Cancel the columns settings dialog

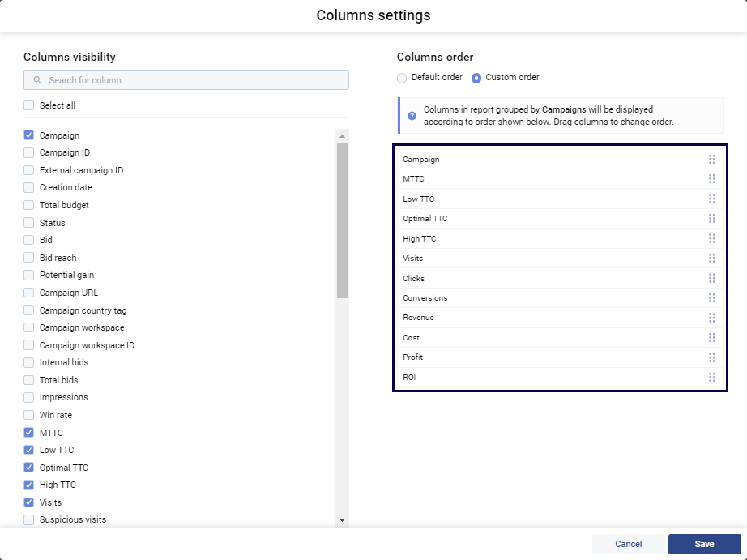click(628, 544)
